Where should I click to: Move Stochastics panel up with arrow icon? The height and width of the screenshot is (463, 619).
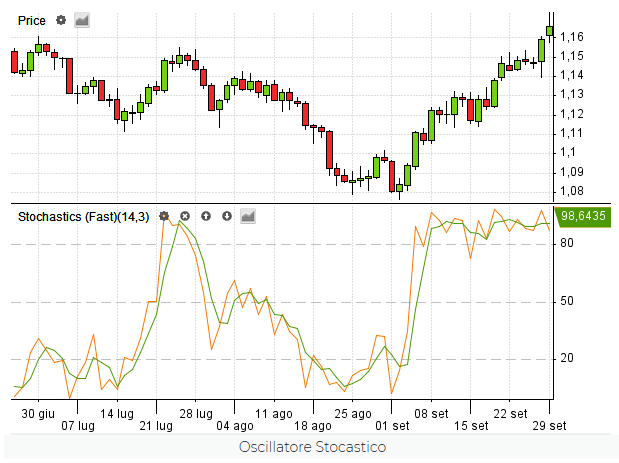point(206,216)
